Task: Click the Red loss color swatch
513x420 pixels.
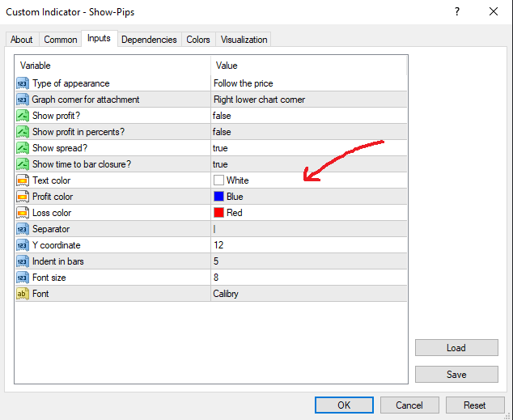Action: click(218, 213)
